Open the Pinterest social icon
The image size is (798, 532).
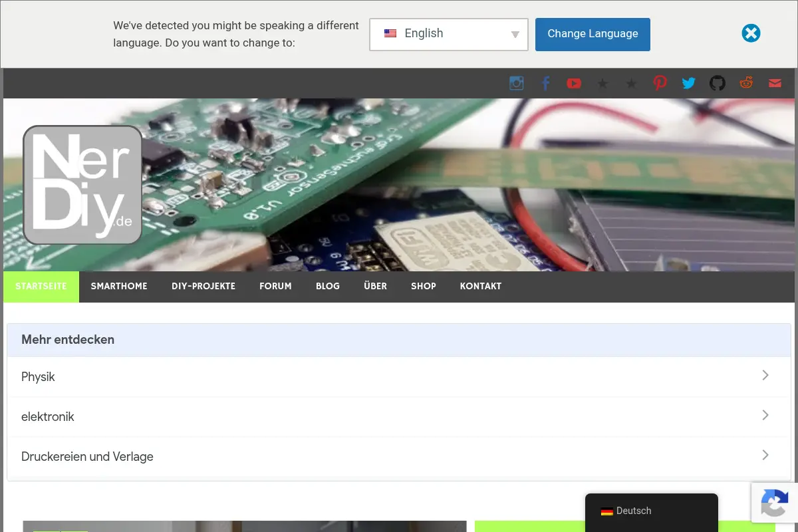(660, 83)
